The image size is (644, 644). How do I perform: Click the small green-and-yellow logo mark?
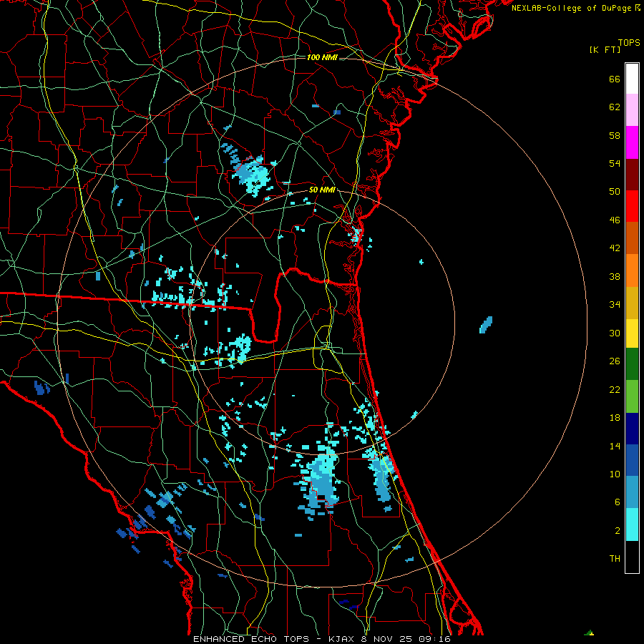pos(590,633)
